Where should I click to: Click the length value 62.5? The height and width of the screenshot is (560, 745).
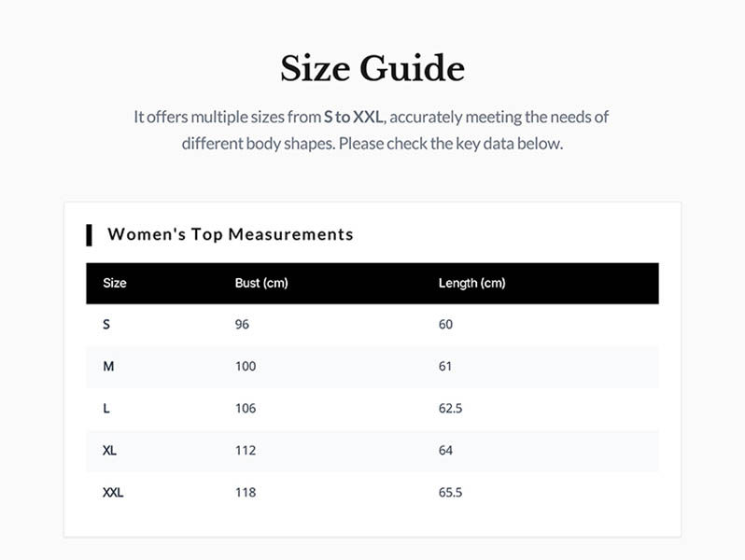450,409
